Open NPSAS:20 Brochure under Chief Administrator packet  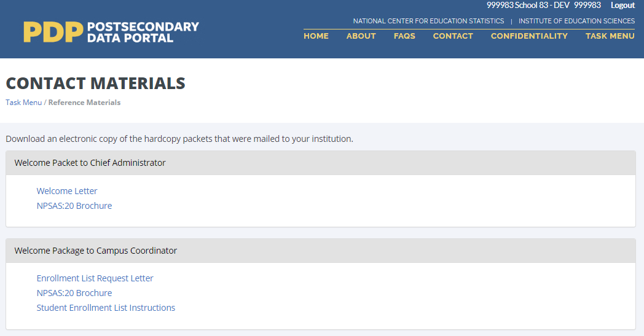point(74,206)
